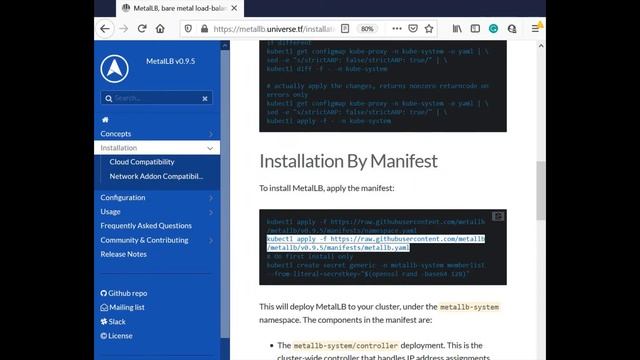640x360 pixels.
Task: Click the sidebar scrollbar
Action: click(224, 194)
